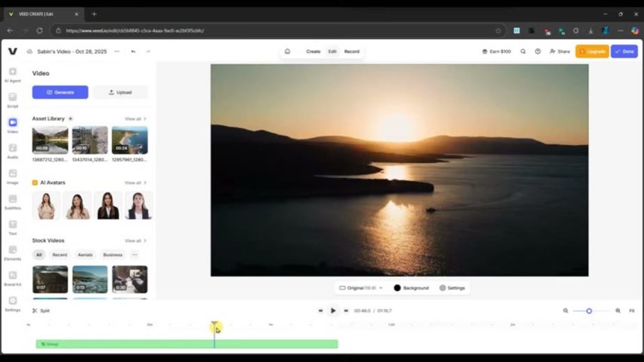Click the Fit timeline button
644x362 pixels.
tap(631, 310)
